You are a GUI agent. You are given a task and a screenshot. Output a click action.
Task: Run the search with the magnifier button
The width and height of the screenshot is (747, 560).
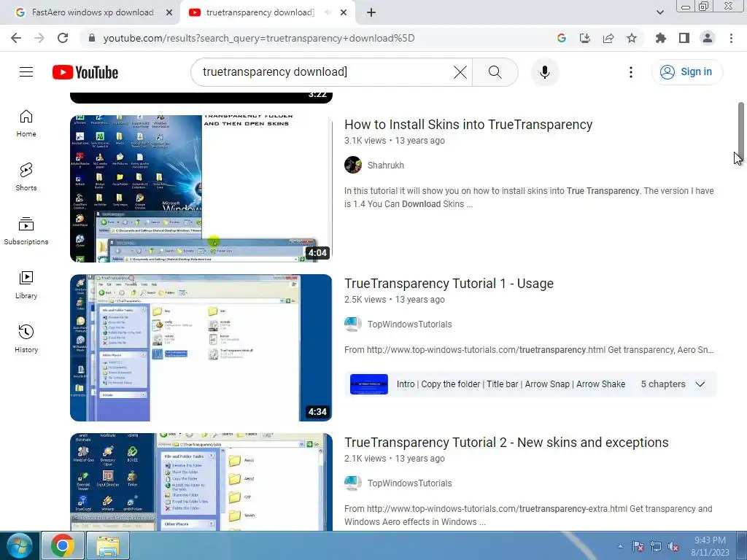click(x=495, y=72)
